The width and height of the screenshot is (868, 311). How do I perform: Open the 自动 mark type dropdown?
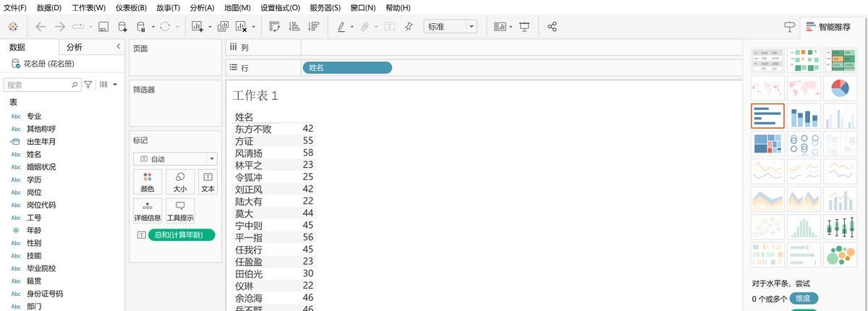(175, 158)
